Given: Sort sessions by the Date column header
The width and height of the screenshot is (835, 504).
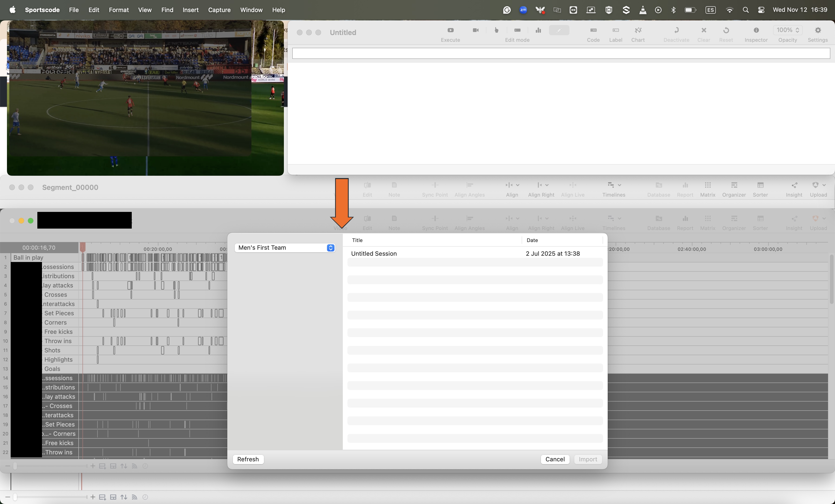Looking at the screenshot, I should click(x=532, y=240).
